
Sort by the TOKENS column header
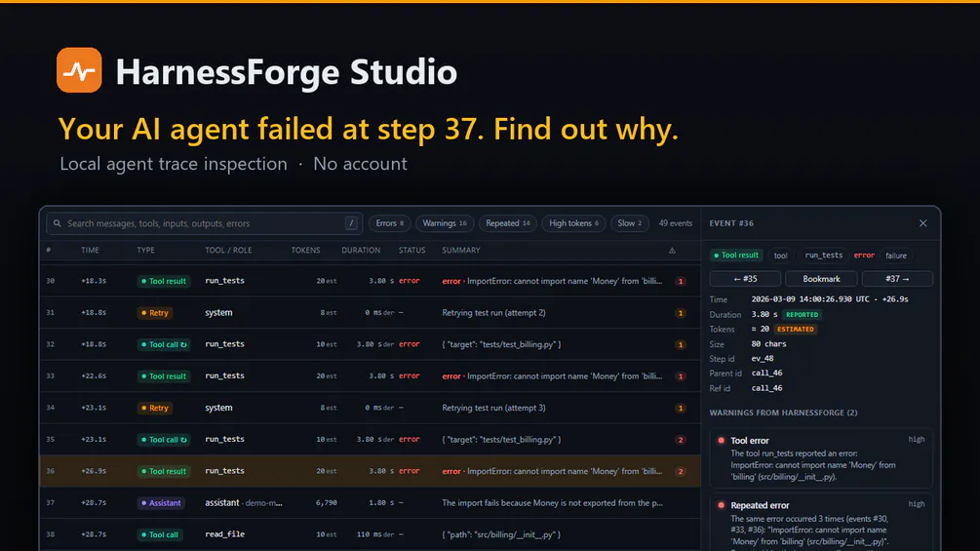point(305,250)
